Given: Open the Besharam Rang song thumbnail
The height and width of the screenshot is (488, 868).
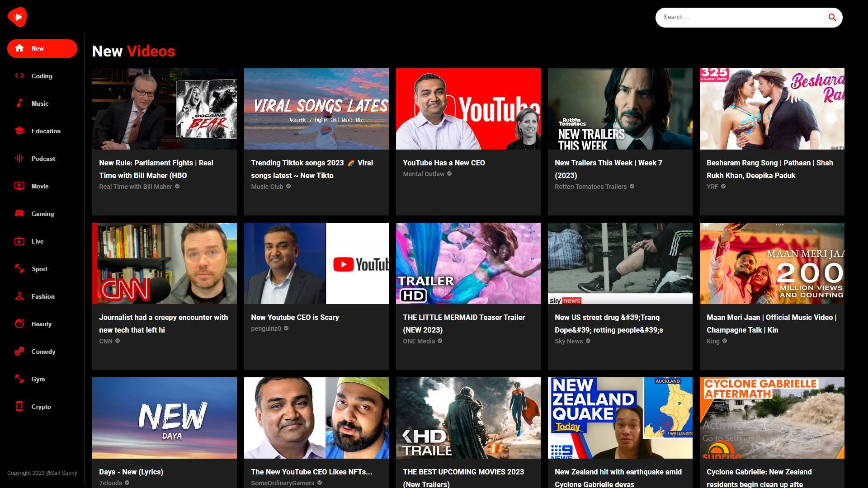Looking at the screenshot, I should (x=772, y=109).
